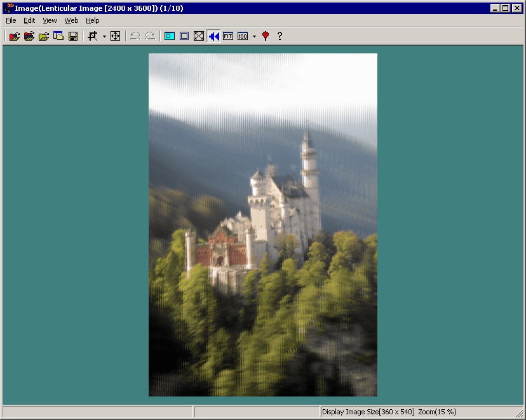Click the question mark help icon

(x=280, y=36)
